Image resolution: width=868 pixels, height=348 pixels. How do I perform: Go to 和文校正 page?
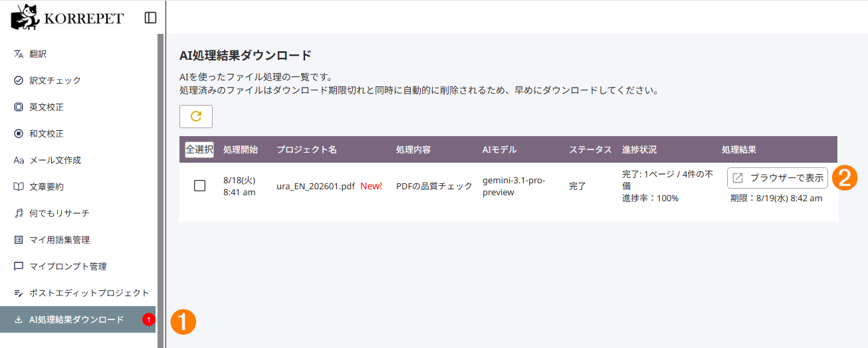pyautogui.click(x=78, y=133)
